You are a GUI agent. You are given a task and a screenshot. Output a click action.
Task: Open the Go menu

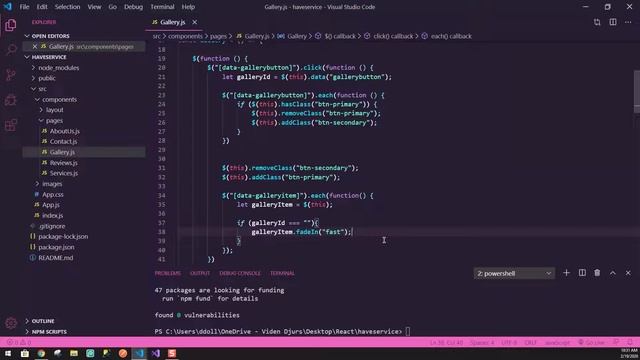pos(112,7)
